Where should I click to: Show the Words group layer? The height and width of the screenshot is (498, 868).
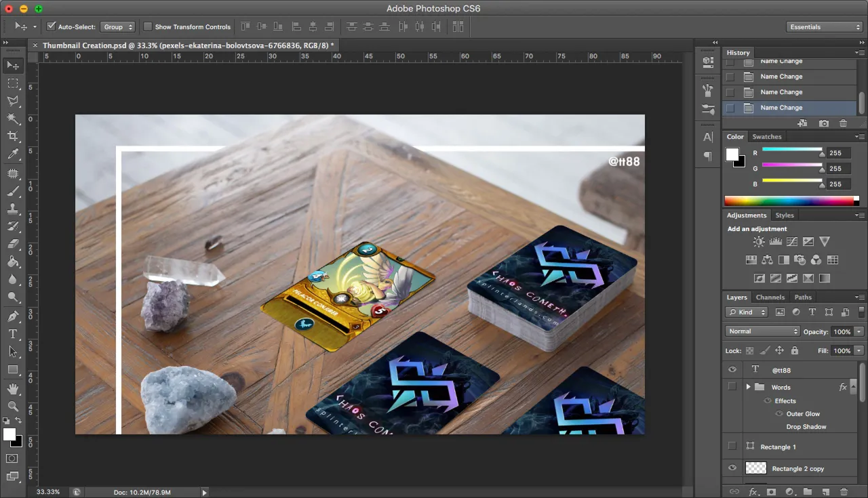[732, 387]
